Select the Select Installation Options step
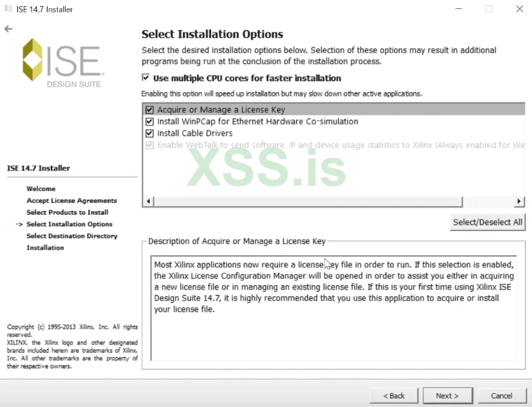532x407 pixels. 69,224
